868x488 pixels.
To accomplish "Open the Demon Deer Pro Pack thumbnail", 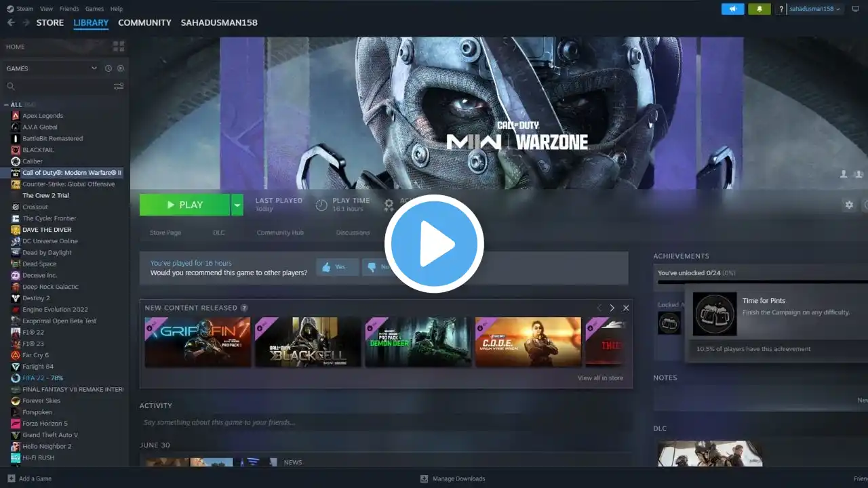I will 418,342.
